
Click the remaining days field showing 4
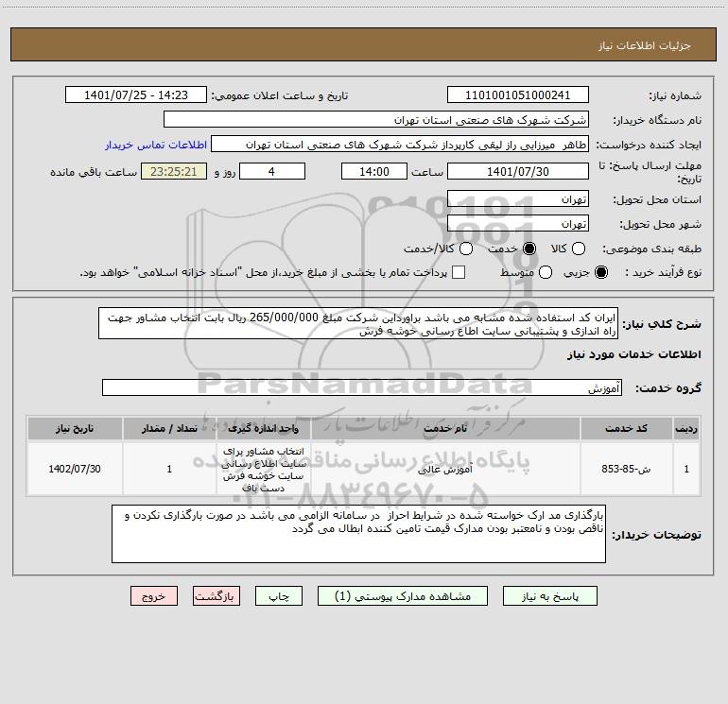click(272, 172)
